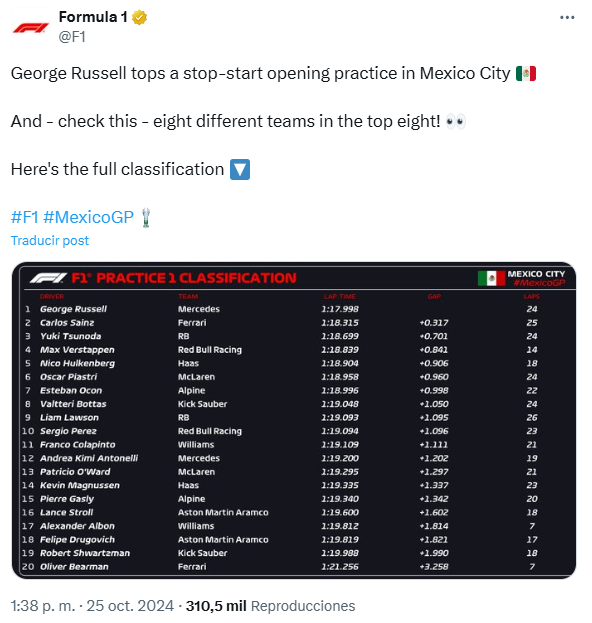Click the eyes emoji in the post

pos(455,122)
